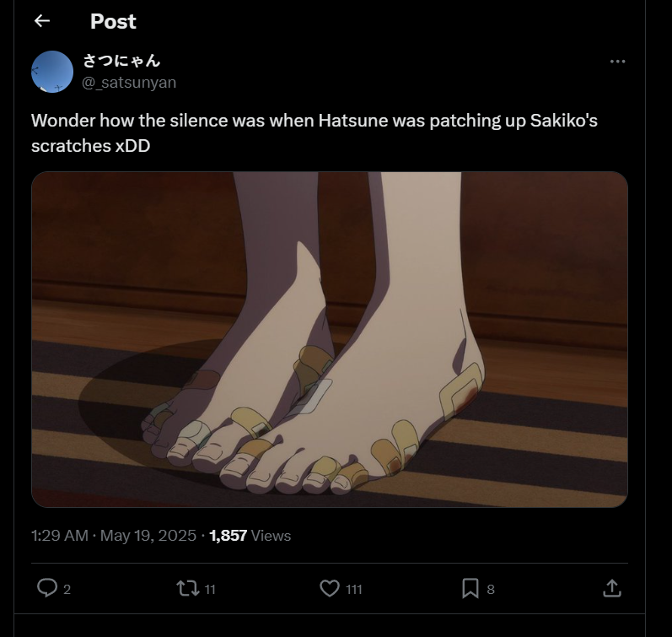Click the post text mentioning Hatsune

(x=314, y=133)
